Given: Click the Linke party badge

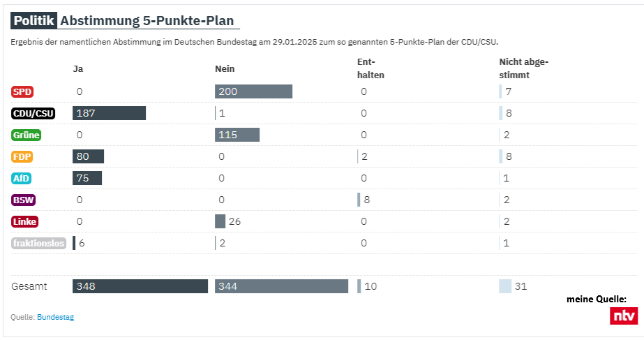Looking at the screenshot, I should pyautogui.click(x=24, y=222).
